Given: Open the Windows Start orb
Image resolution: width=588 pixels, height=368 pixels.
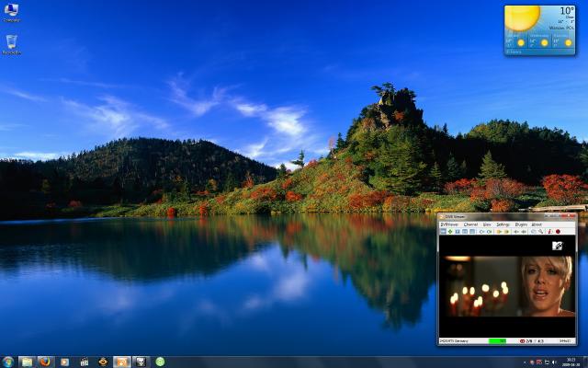Looking at the screenshot, I should coord(8,362).
